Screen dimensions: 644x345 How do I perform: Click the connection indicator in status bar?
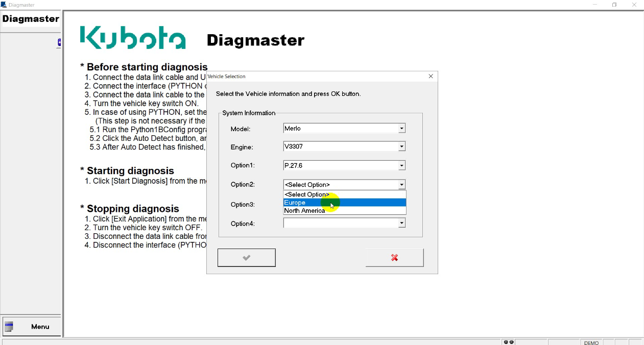508,342
